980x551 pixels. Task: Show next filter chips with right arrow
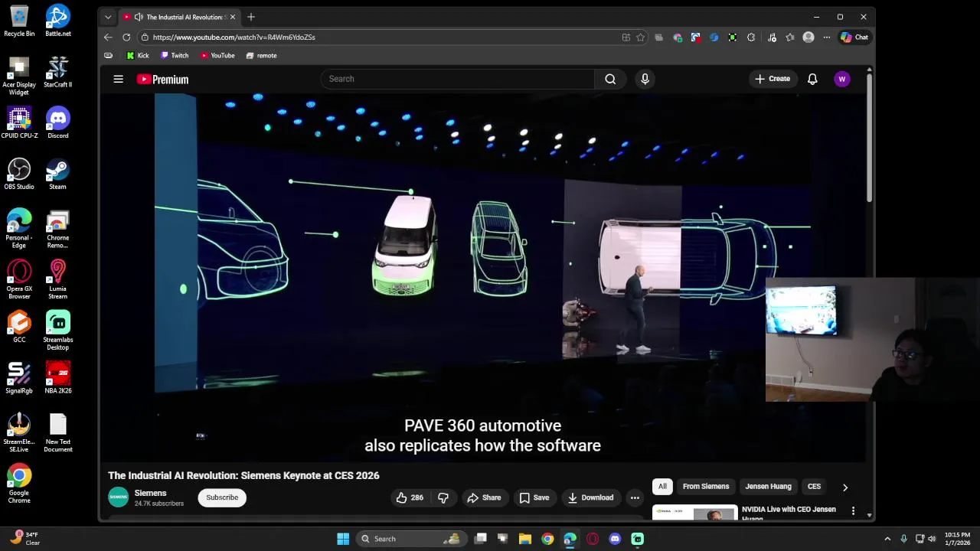tap(845, 487)
